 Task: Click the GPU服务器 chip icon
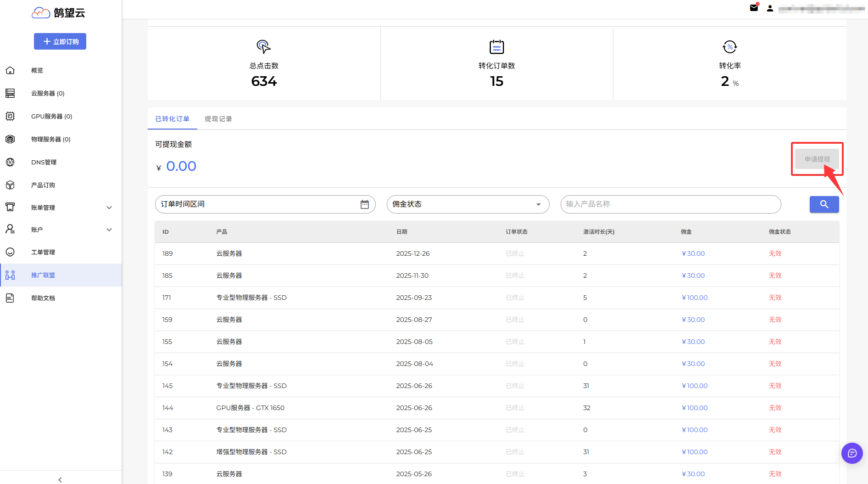pos(10,116)
